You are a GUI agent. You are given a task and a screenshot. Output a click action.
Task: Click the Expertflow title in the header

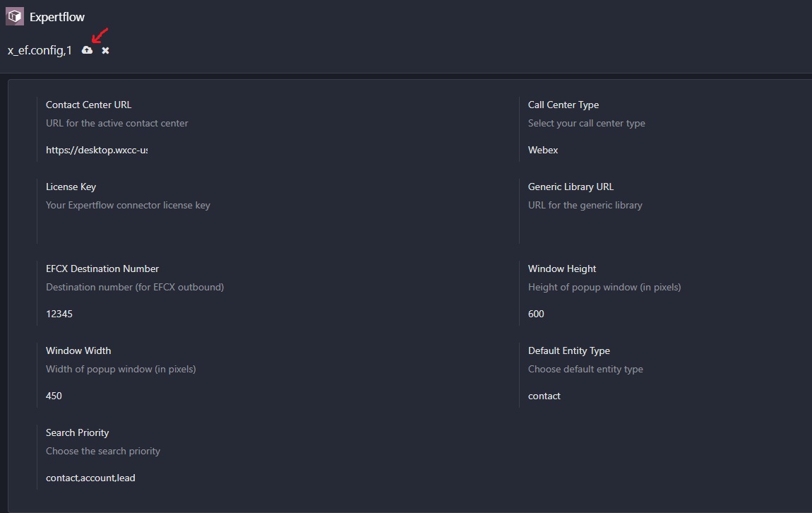pos(57,17)
